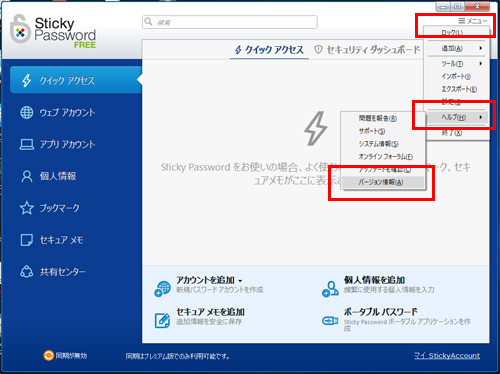
Task: Open the hamburger メニュー button
Action: [473, 21]
